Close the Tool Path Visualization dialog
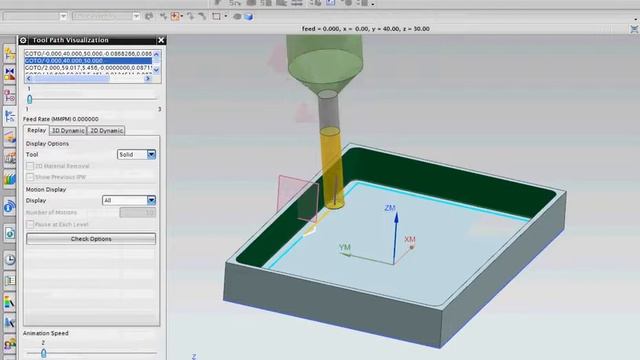 click(x=161, y=40)
